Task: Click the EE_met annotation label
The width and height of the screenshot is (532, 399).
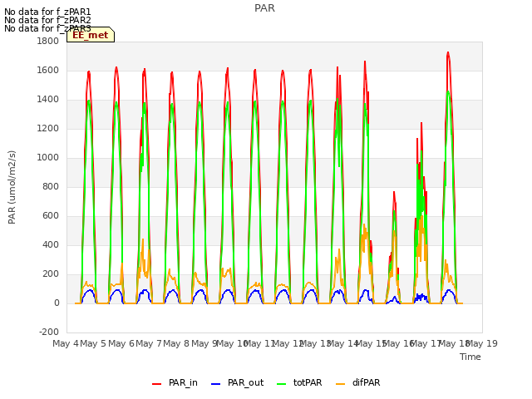Action: pos(91,35)
